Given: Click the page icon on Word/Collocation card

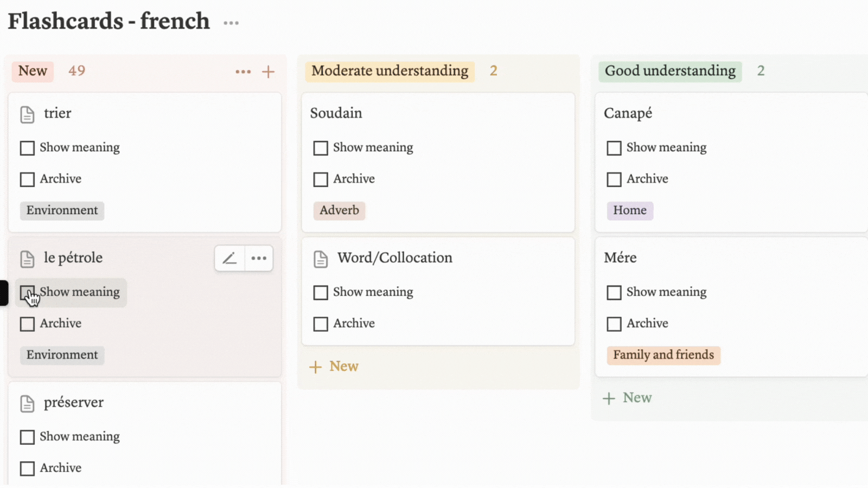Looking at the screenshot, I should (x=321, y=259).
